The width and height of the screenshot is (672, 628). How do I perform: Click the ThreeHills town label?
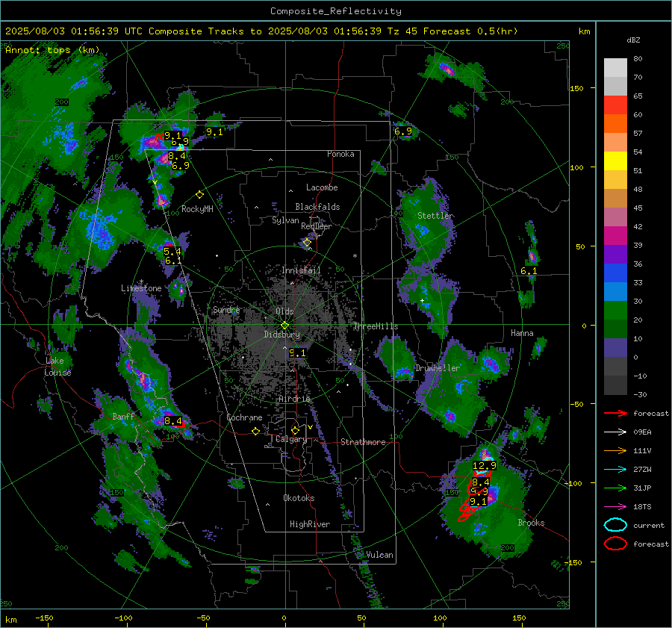(x=376, y=326)
